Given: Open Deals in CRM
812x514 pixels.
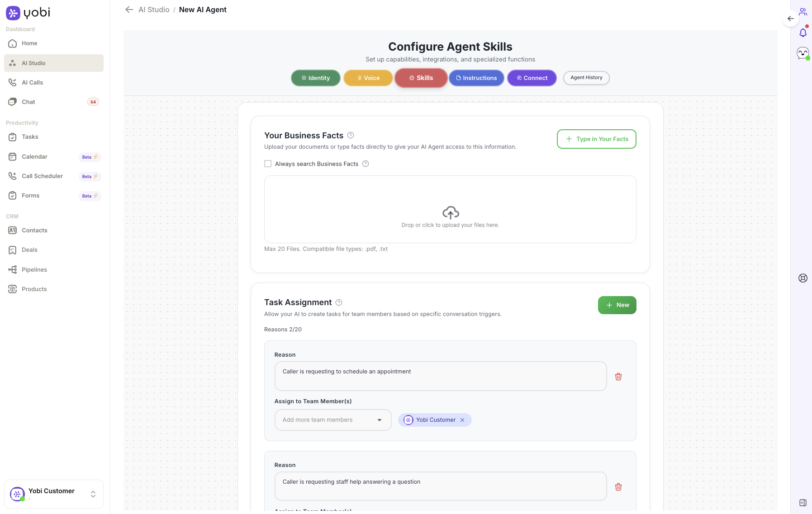Looking at the screenshot, I should pos(54,250).
